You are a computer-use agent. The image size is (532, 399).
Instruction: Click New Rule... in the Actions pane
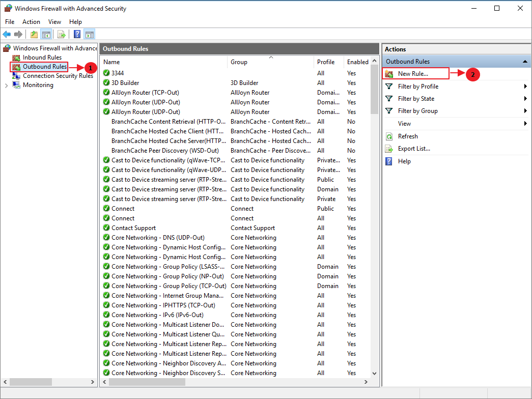(x=413, y=74)
